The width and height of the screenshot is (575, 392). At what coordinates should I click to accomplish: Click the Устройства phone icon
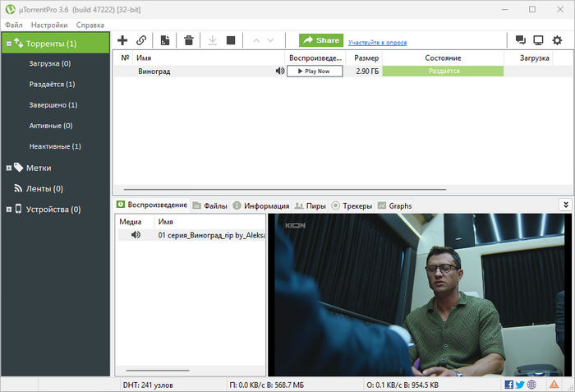click(x=18, y=209)
